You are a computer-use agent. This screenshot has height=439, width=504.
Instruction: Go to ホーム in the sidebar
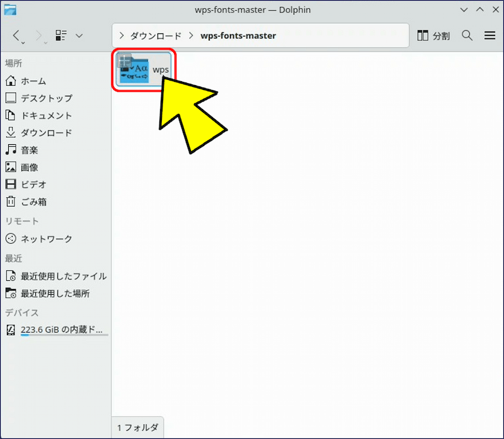coord(33,81)
